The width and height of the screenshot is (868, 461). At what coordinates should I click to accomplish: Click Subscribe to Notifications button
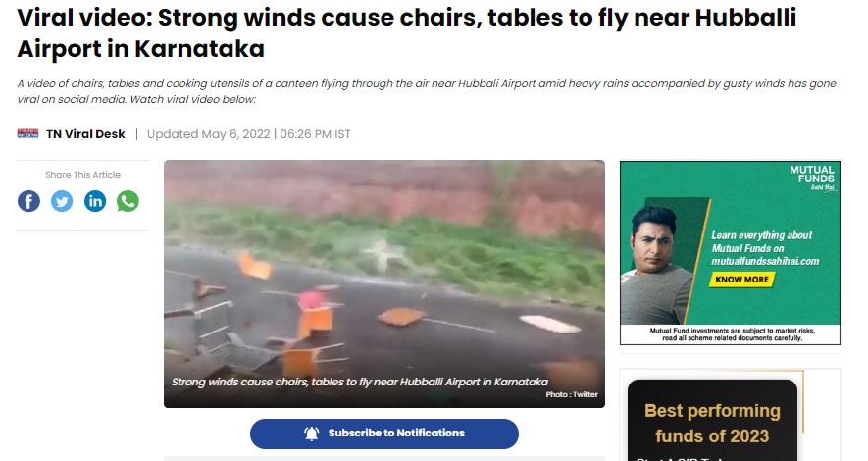[384, 434]
